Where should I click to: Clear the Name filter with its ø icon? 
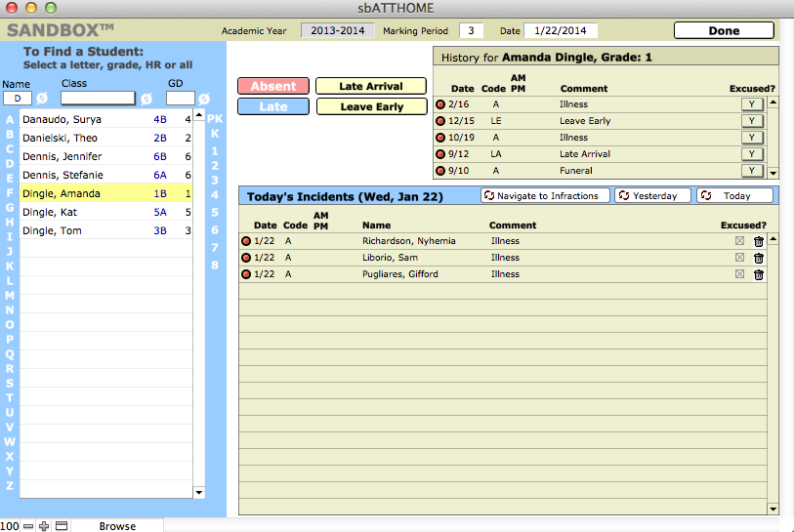tap(41, 99)
